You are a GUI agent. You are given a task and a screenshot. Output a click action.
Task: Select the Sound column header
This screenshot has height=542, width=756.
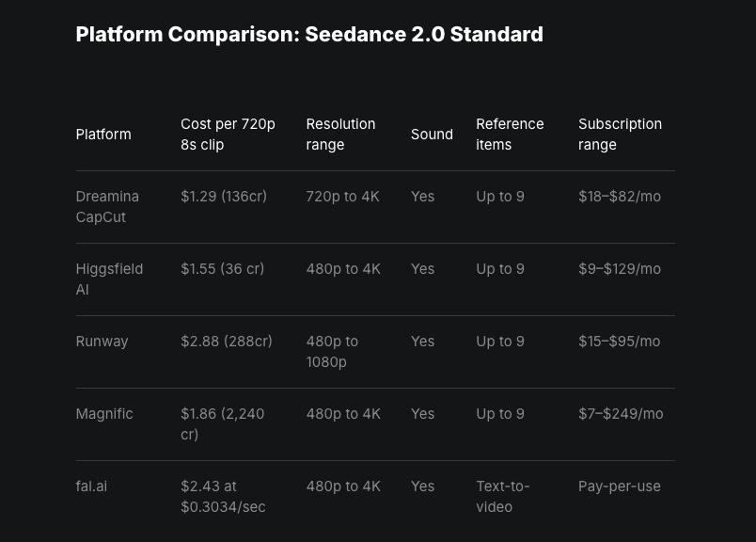[x=432, y=135]
